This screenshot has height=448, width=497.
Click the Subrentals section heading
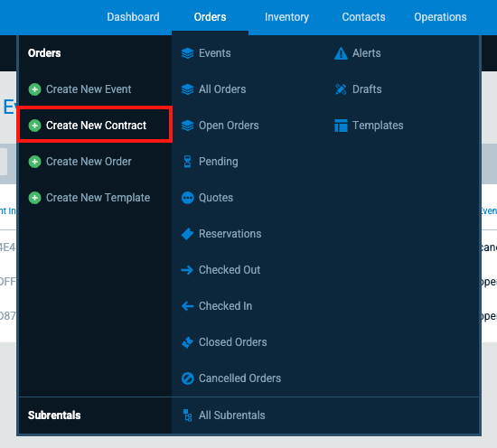tap(54, 415)
